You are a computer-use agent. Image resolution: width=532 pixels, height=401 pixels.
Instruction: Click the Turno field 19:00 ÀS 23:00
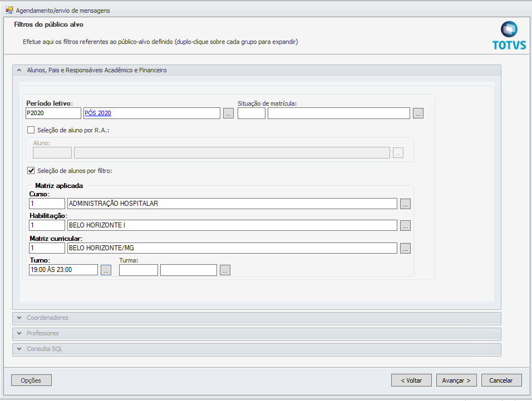click(63, 270)
